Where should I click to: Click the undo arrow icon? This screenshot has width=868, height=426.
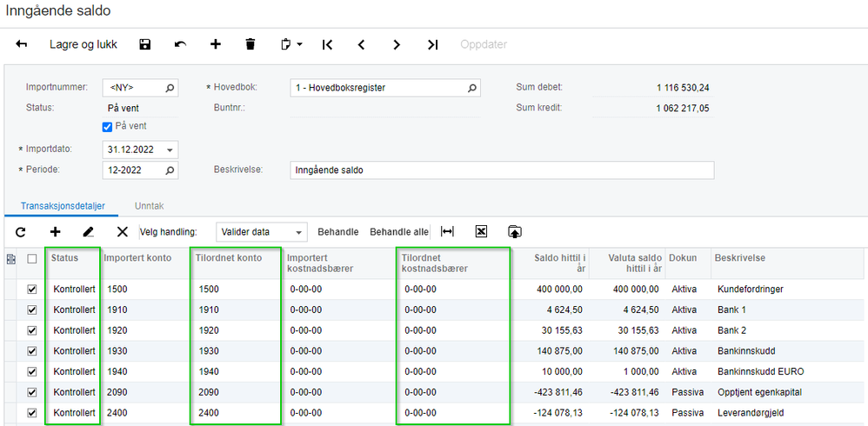tap(180, 45)
